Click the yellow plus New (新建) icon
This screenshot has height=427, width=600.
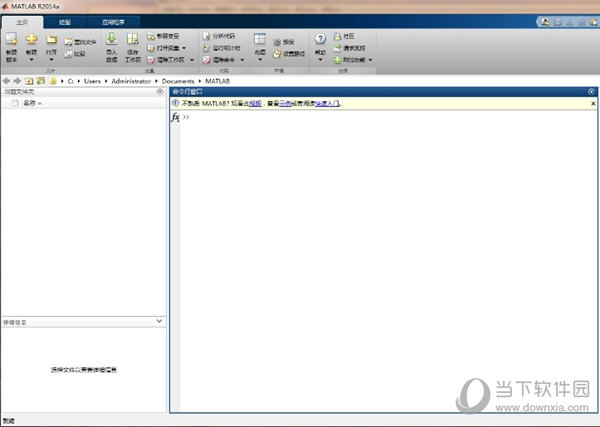point(31,39)
